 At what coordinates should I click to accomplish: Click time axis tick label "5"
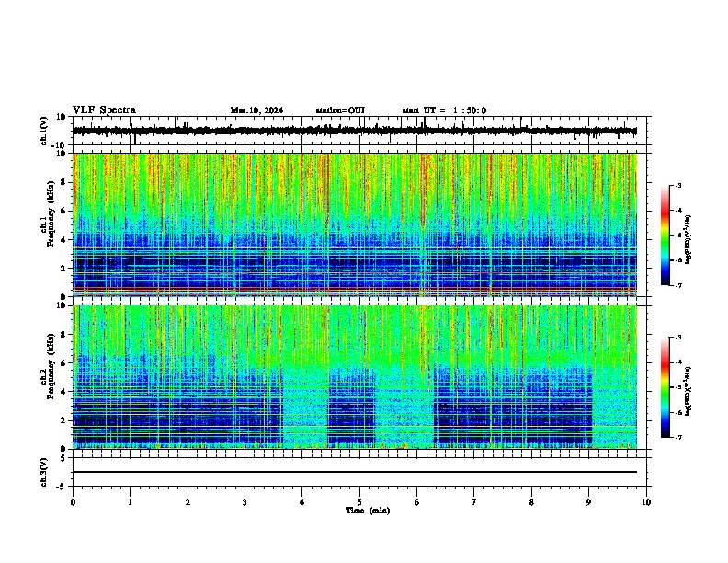359,502
